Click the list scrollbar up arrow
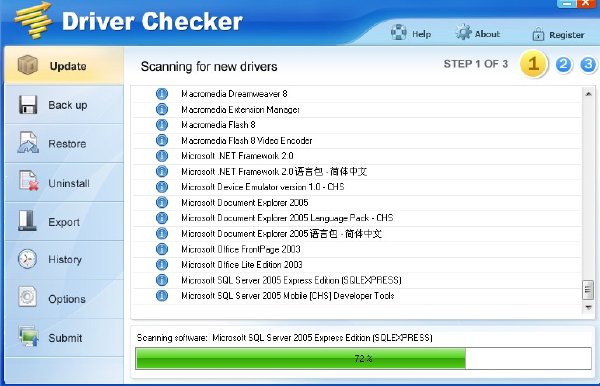Image resolution: width=600 pixels, height=386 pixels. (x=588, y=94)
